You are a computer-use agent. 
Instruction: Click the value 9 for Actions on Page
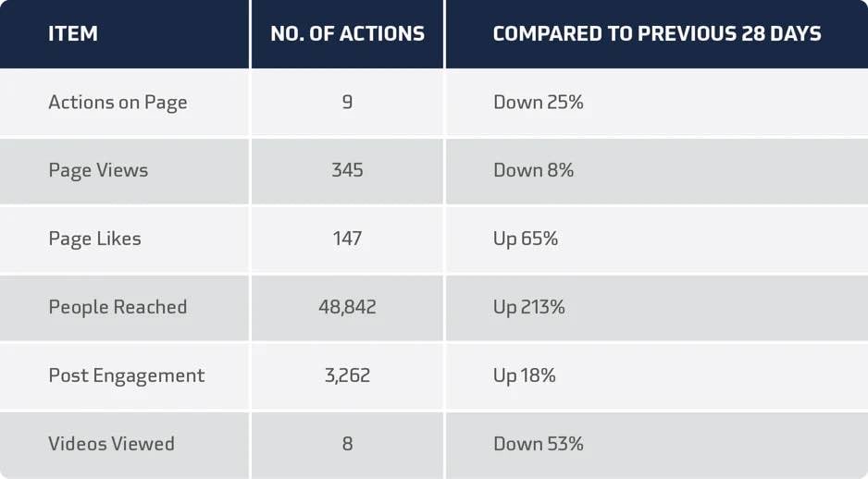point(347,102)
